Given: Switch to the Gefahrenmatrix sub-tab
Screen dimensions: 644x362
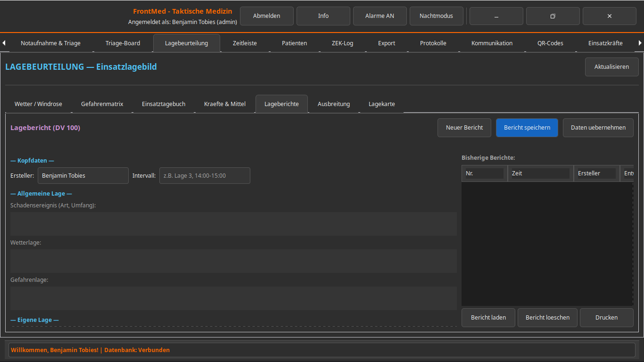Looking at the screenshot, I should pyautogui.click(x=102, y=104).
